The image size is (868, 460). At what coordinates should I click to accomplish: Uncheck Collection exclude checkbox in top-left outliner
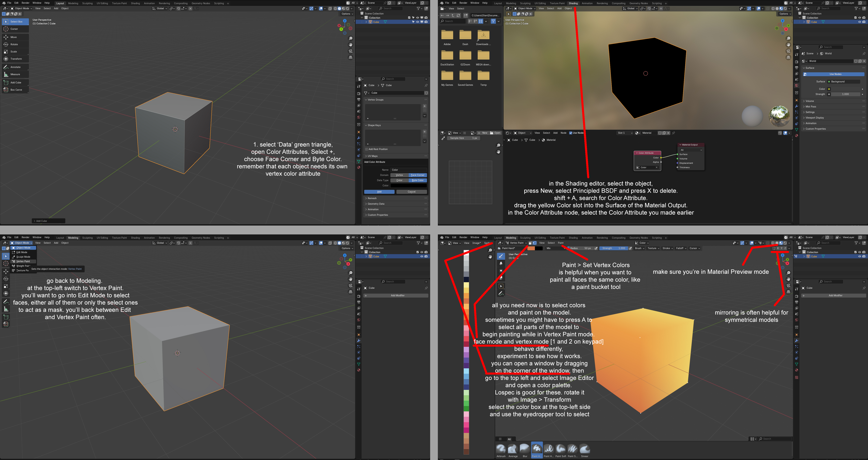point(409,17)
